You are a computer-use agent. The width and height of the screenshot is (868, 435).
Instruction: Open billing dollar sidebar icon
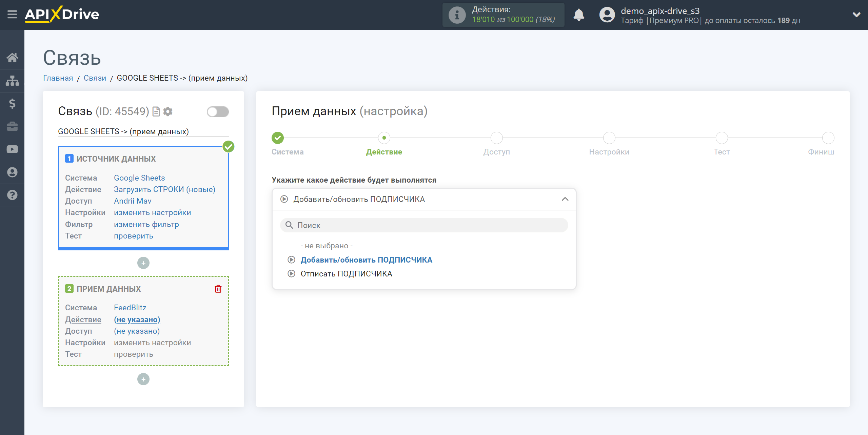[x=12, y=103]
